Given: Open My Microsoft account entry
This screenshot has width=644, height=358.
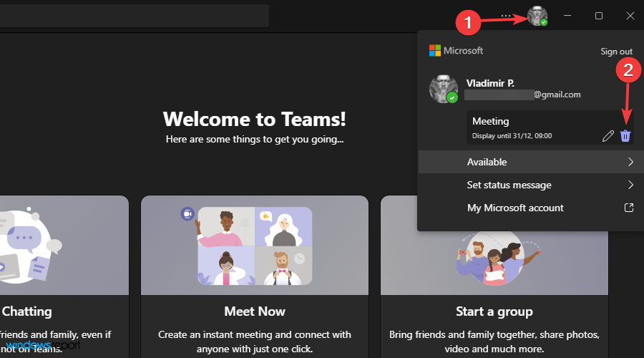Looking at the screenshot, I should [x=531, y=208].
